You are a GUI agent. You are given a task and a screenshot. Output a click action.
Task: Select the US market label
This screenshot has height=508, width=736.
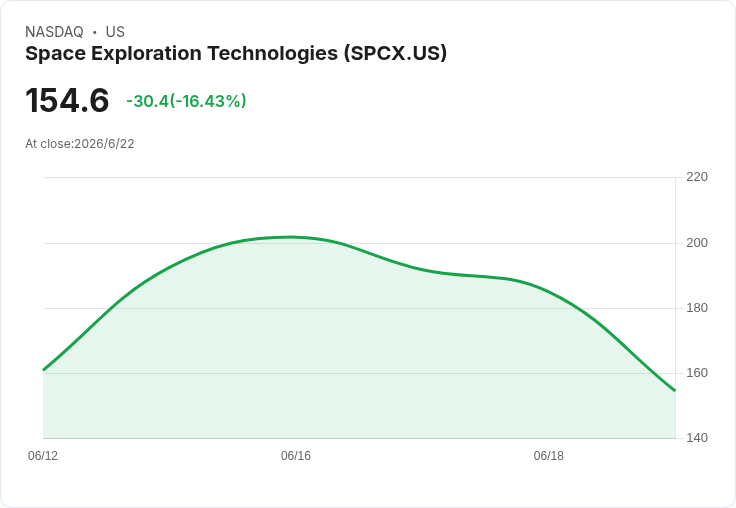click(115, 32)
